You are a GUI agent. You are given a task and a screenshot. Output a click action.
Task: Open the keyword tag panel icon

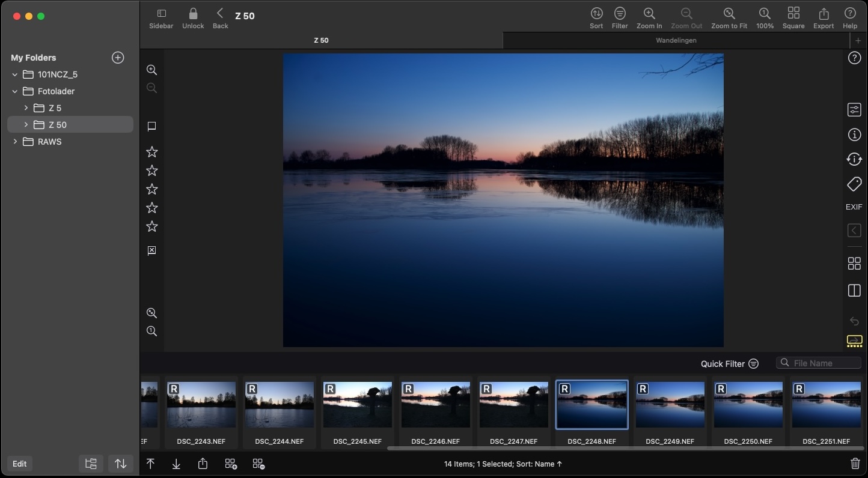pyautogui.click(x=854, y=184)
